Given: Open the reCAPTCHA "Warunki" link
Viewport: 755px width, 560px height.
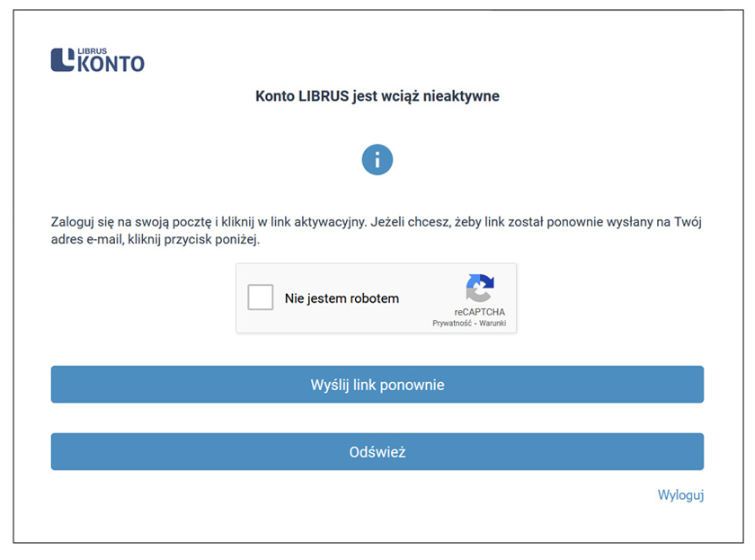Looking at the screenshot, I should click(x=492, y=323).
